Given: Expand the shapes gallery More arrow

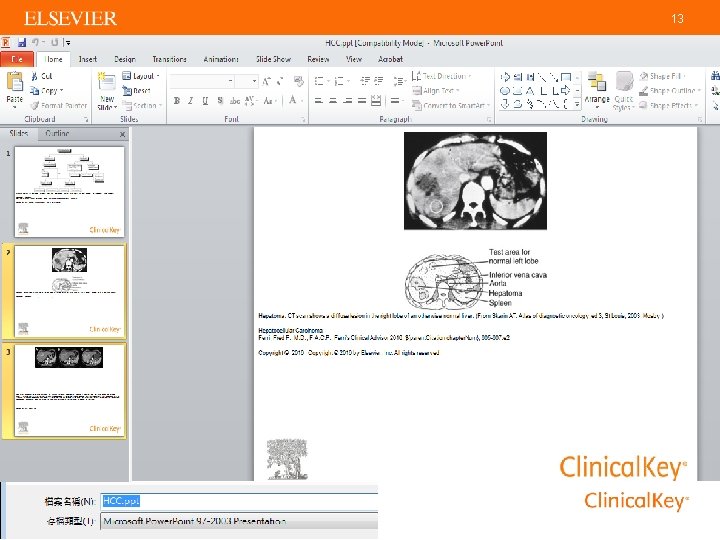Looking at the screenshot, I should [577, 105].
